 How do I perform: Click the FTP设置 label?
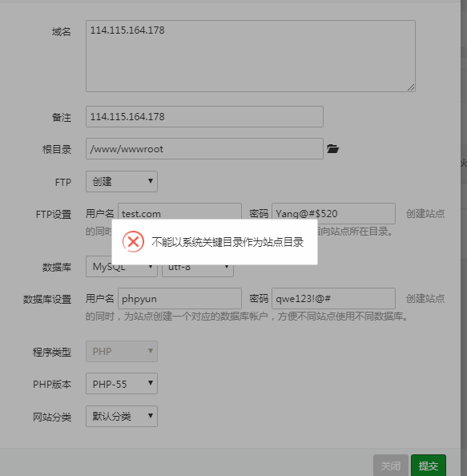(54, 214)
